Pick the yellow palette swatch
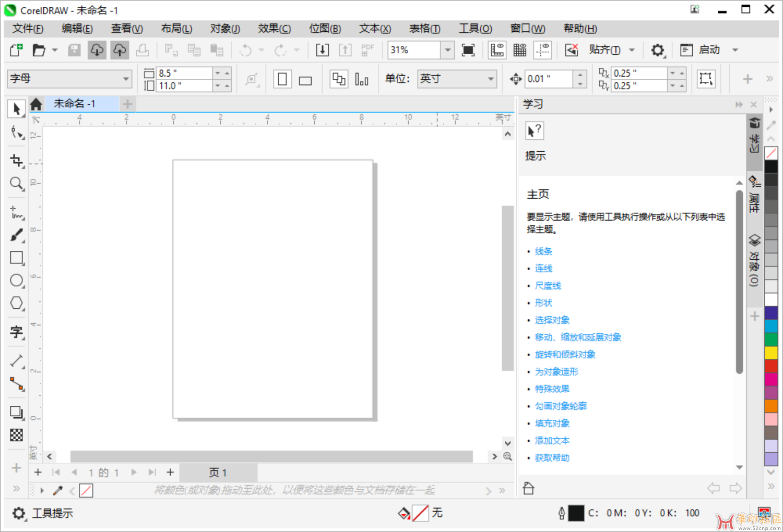Screen dimensions: 783x532 click(771, 353)
